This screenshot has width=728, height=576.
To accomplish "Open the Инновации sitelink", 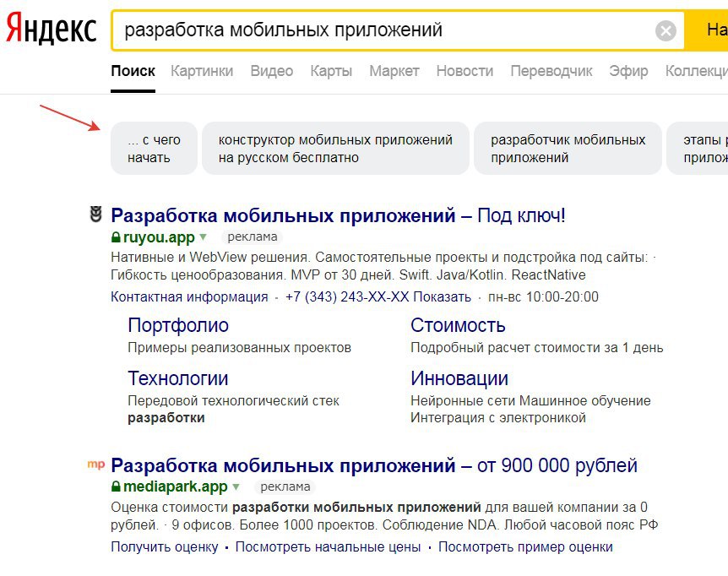I will (x=459, y=378).
